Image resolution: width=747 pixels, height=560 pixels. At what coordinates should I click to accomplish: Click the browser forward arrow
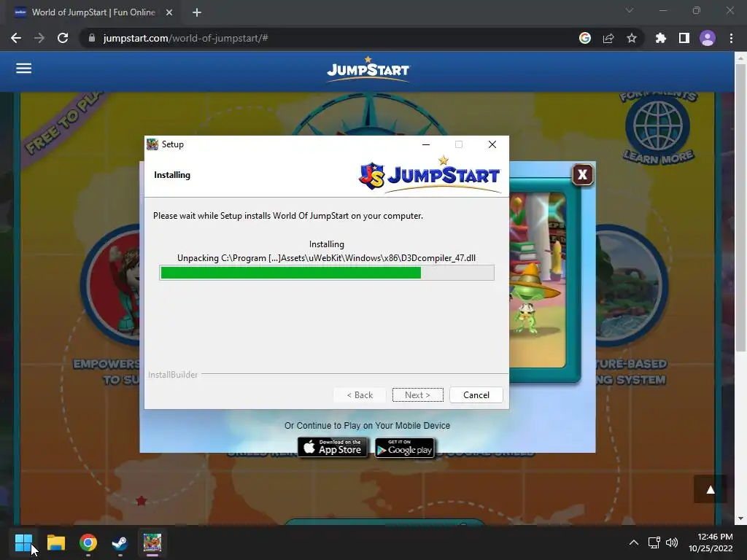pos(39,38)
